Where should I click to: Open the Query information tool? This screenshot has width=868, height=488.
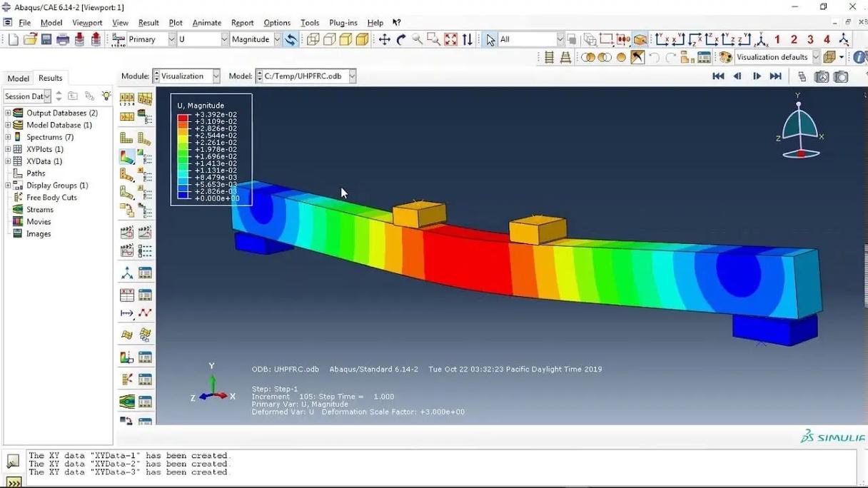pyautogui.click(x=860, y=57)
